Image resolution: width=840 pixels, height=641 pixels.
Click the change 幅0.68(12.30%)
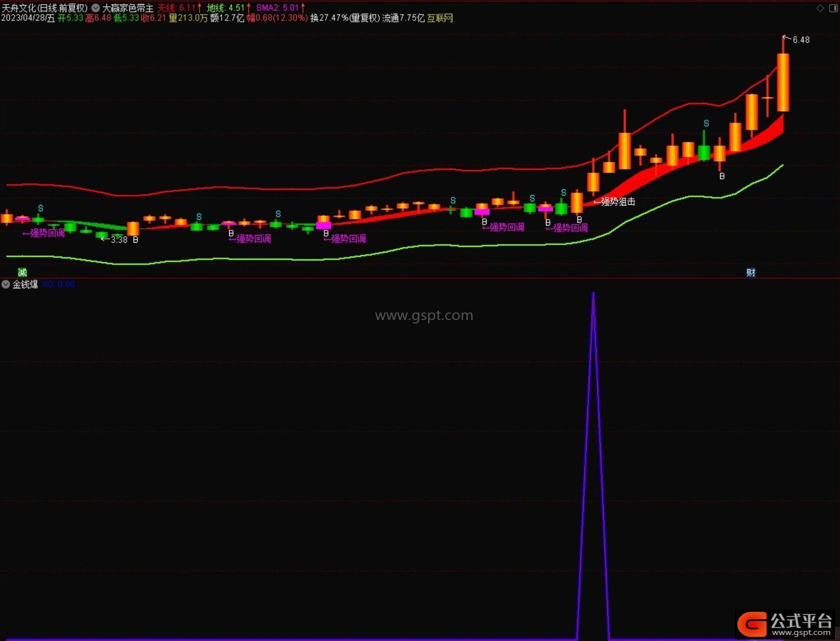pos(277,18)
